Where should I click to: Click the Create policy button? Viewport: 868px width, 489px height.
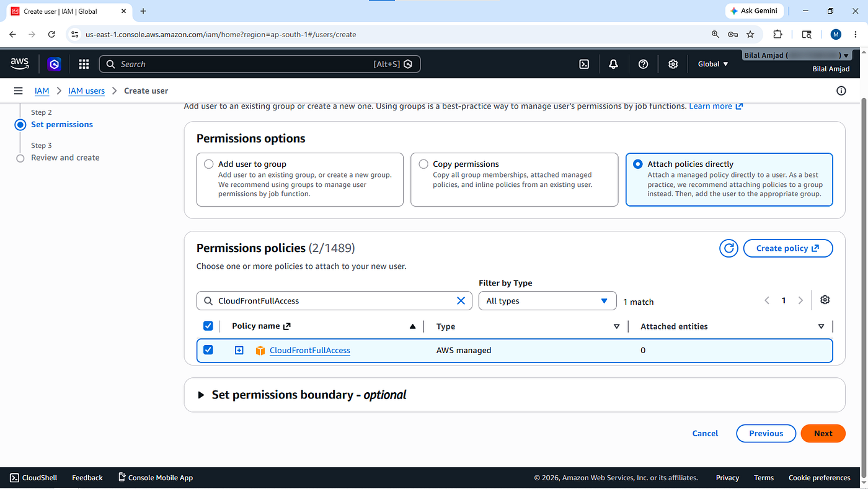(x=788, y=248)
